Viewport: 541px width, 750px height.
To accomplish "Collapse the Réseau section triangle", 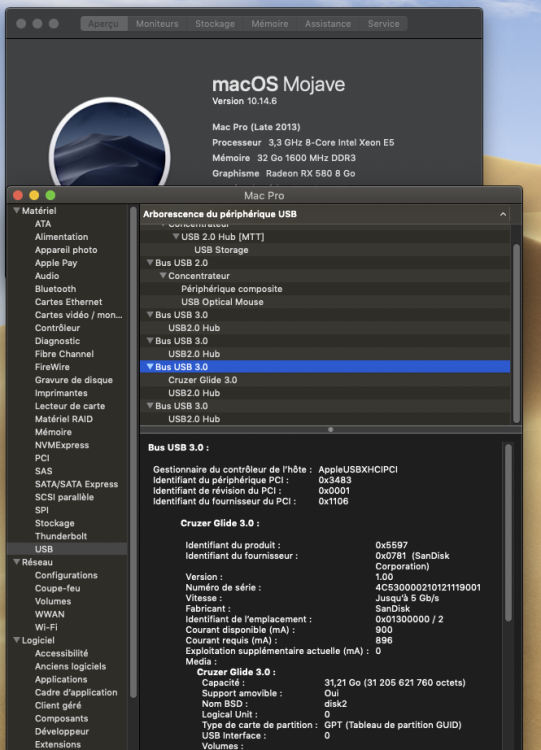I will point(17,562).
